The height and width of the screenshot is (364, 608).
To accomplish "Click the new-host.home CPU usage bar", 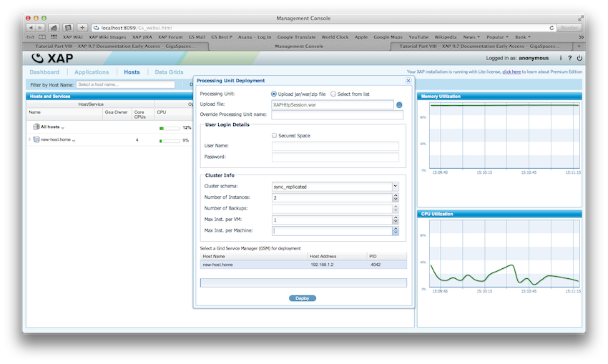I will [170, 141].
